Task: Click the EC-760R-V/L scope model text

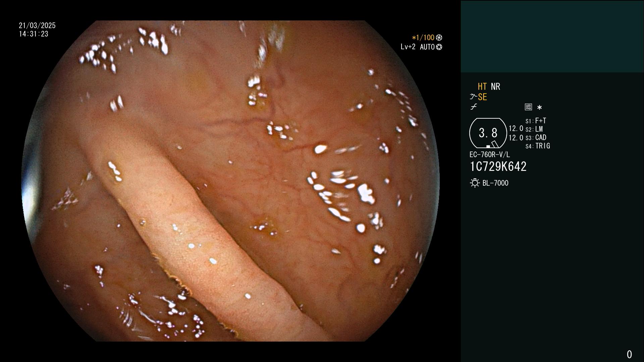Action: tap(490, 155)
